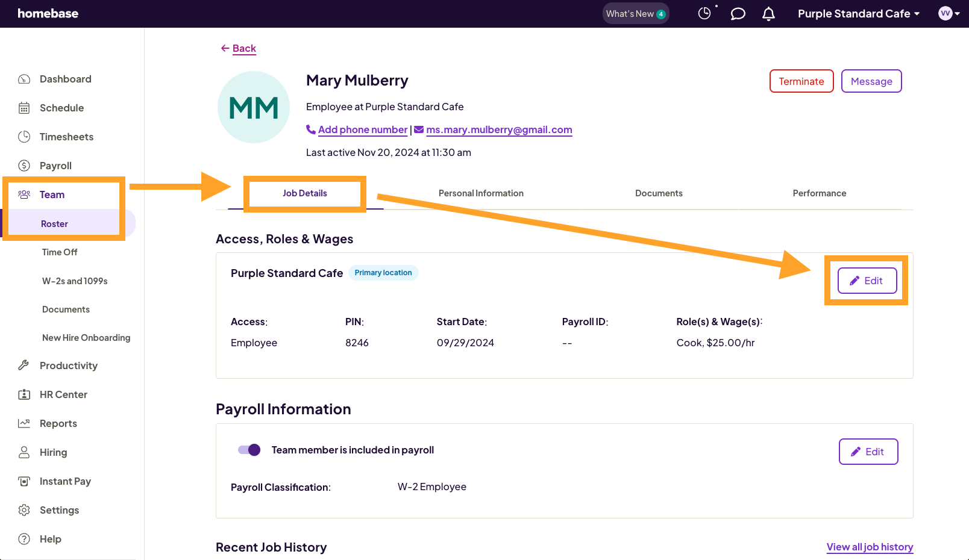Viewport: 969px width, 560px height.
Task: Click the Timesheets clock icon
Action: tap(24, 137)
